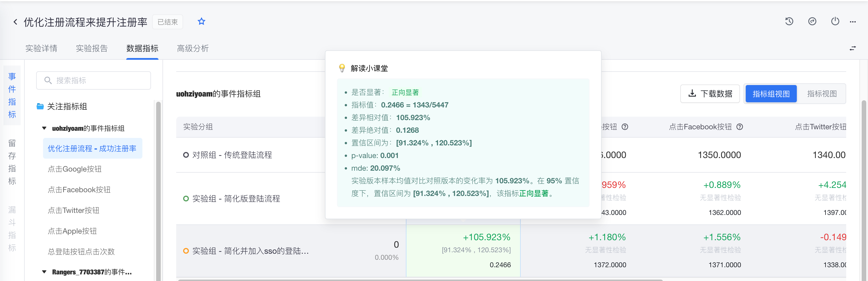Click the 0.2466 value in the table
Viewport: 868px width, 281px height.
point(500,265)
